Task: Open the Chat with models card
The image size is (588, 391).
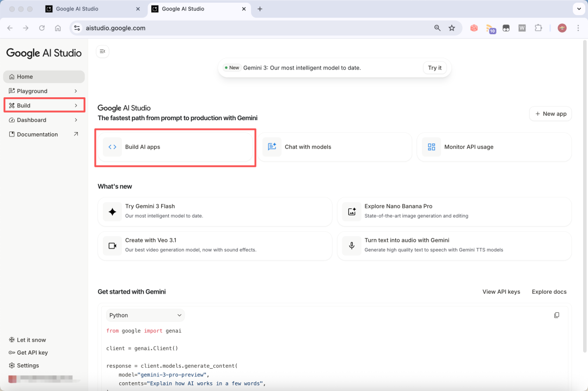Action: click(334, 147)
